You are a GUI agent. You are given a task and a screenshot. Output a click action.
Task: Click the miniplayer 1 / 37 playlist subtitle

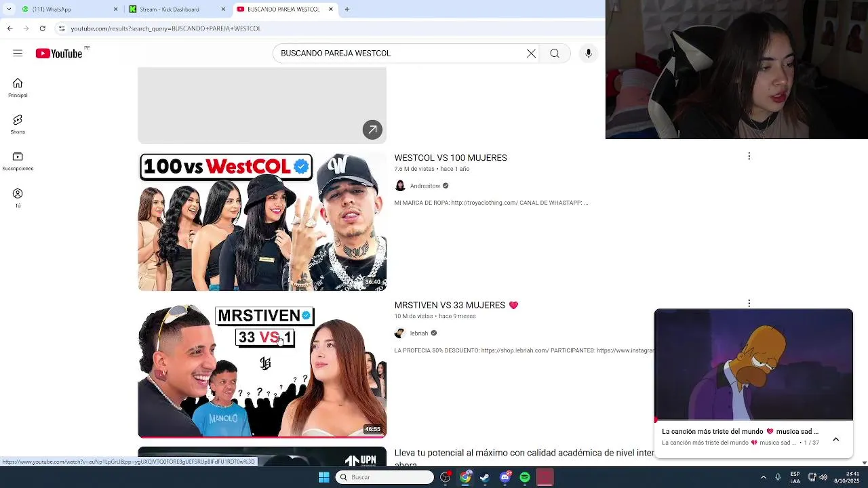point(741,443)
